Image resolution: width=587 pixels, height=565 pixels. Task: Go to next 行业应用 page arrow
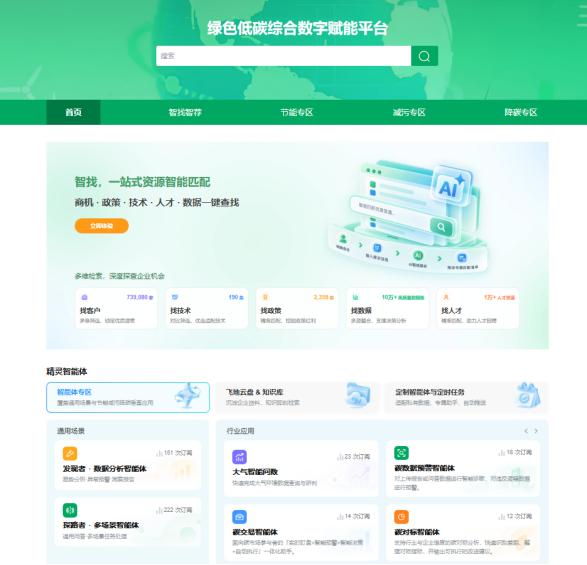click(x=536, y=431)
